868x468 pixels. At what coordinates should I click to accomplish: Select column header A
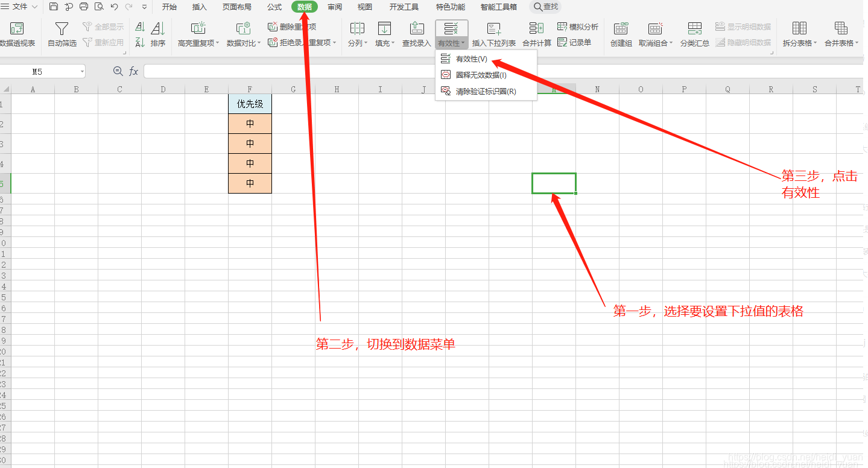(33, 89)
